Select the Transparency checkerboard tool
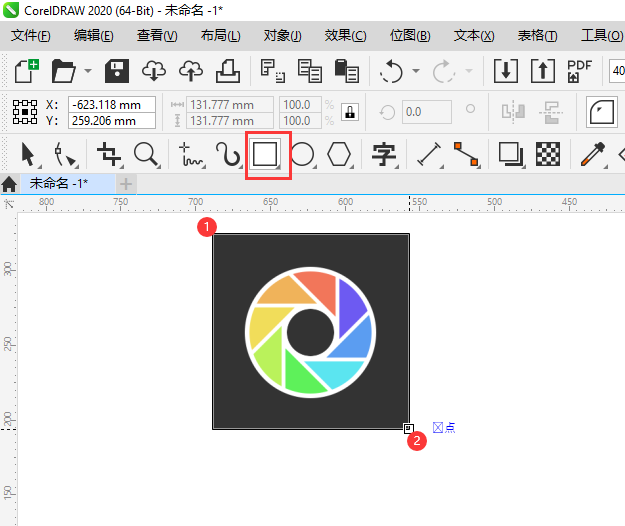The image size is (625, 526). tap(548, 154)
